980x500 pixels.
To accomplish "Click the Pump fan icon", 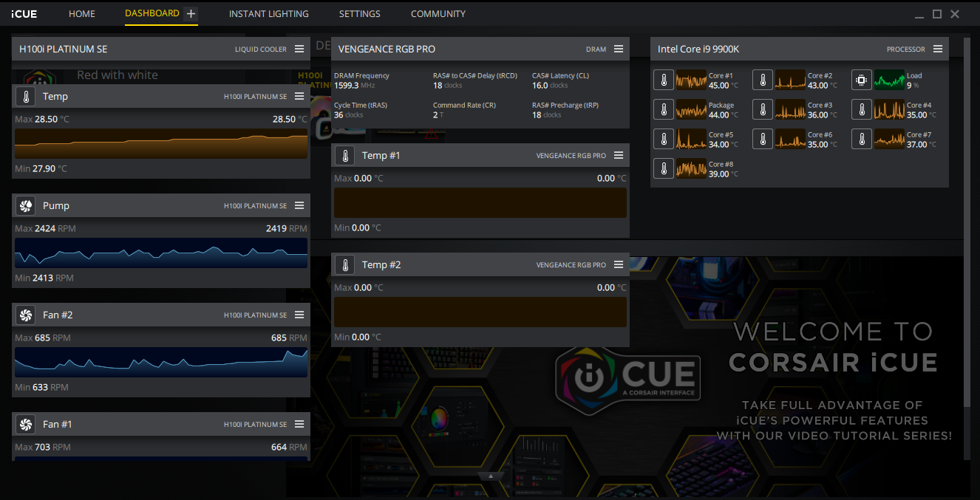I will click(x=26, y=206).
